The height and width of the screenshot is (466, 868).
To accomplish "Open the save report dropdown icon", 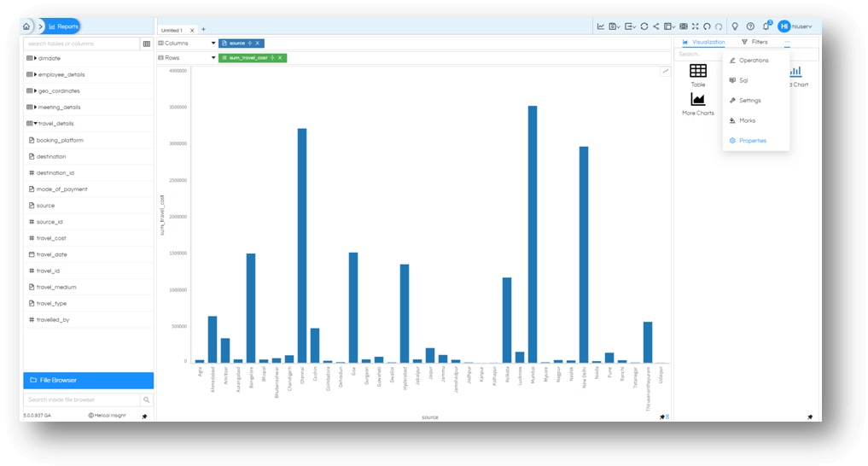I will point(615,26).
